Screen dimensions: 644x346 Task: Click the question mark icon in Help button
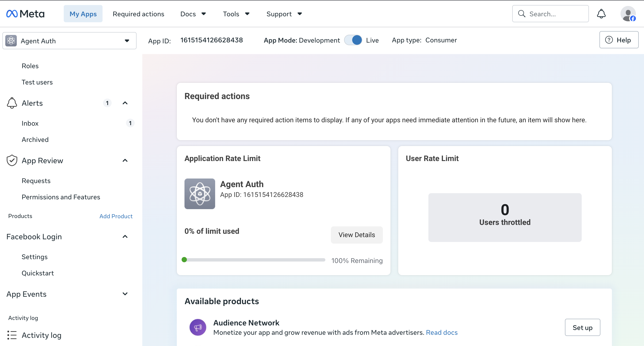tap(609, 40)
